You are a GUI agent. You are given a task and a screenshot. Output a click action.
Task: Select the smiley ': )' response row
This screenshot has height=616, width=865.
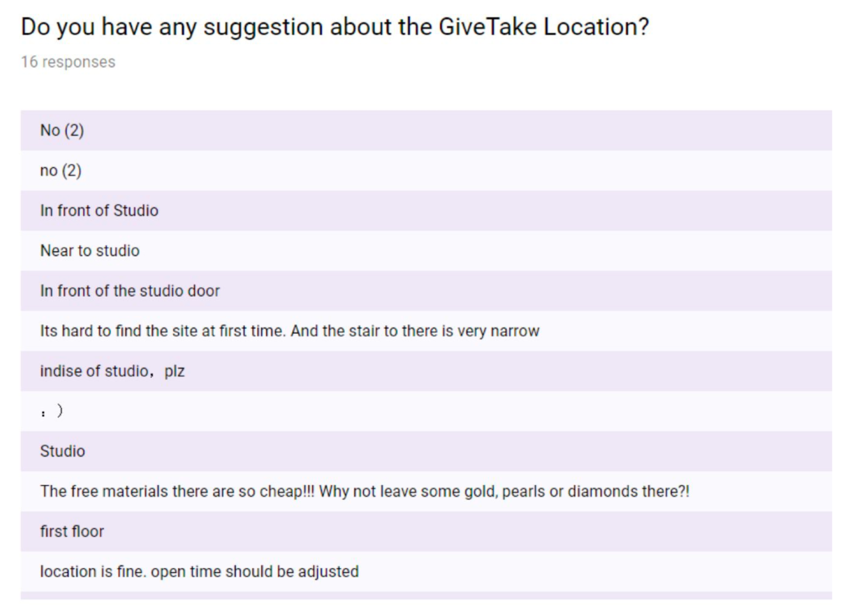(x=426, y=411)
